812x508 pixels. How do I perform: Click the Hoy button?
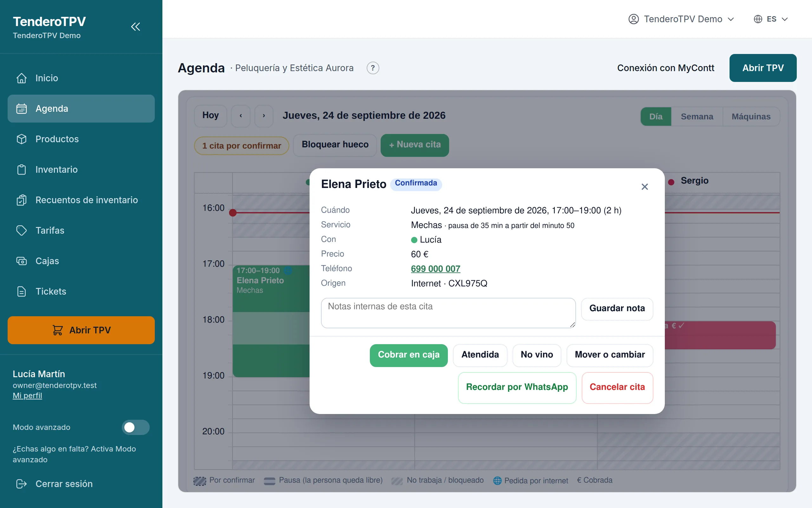pos(210,116)
